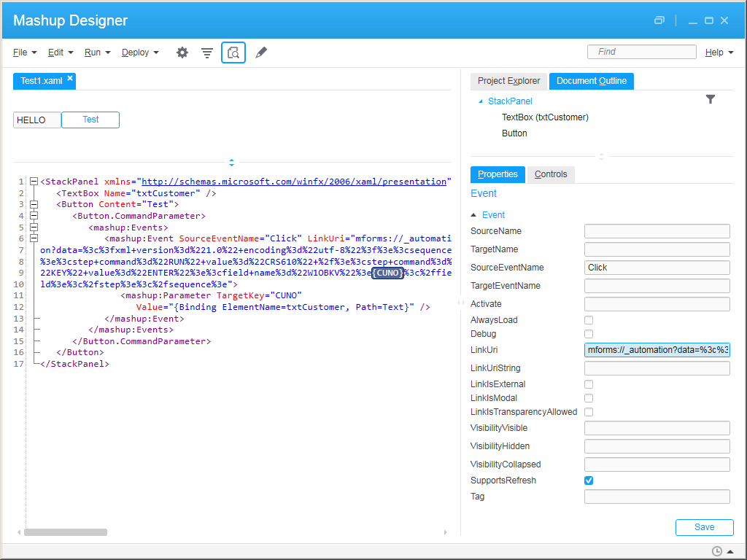Click the Find search field
747x560 pixels.
[x=641, y=52]
